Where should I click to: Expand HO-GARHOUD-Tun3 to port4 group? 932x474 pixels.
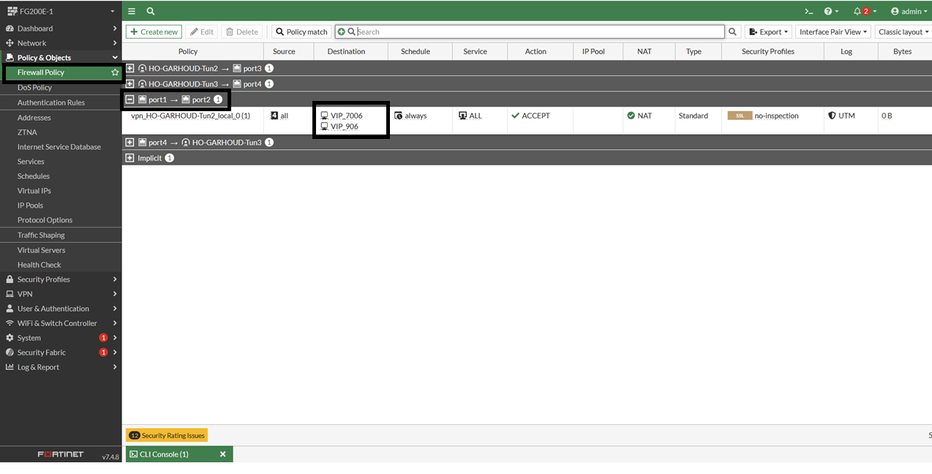click(x=130, y=84)
